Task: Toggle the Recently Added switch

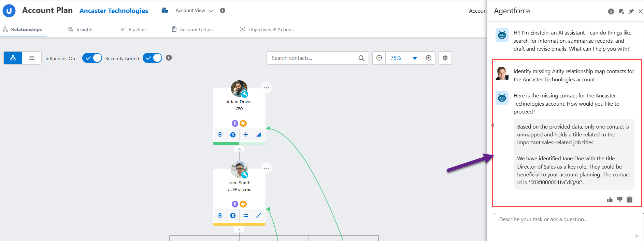Action: coord(152,58)
